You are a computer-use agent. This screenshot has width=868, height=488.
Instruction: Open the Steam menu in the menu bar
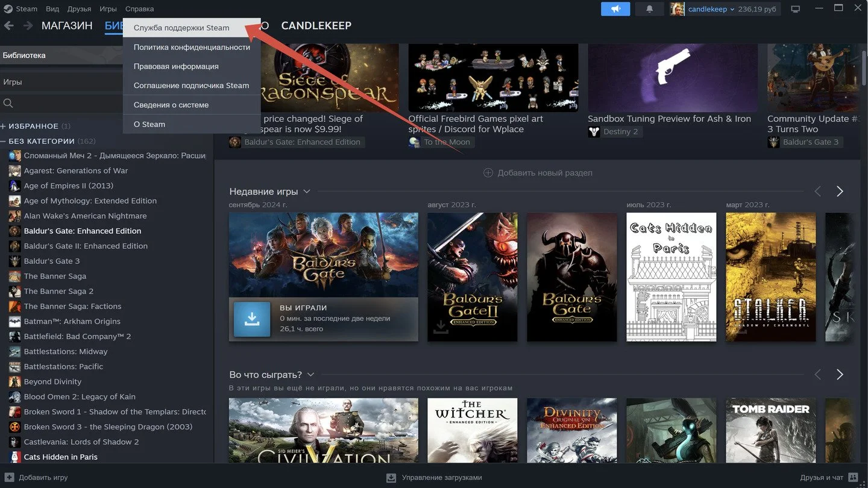coord(27,9)
